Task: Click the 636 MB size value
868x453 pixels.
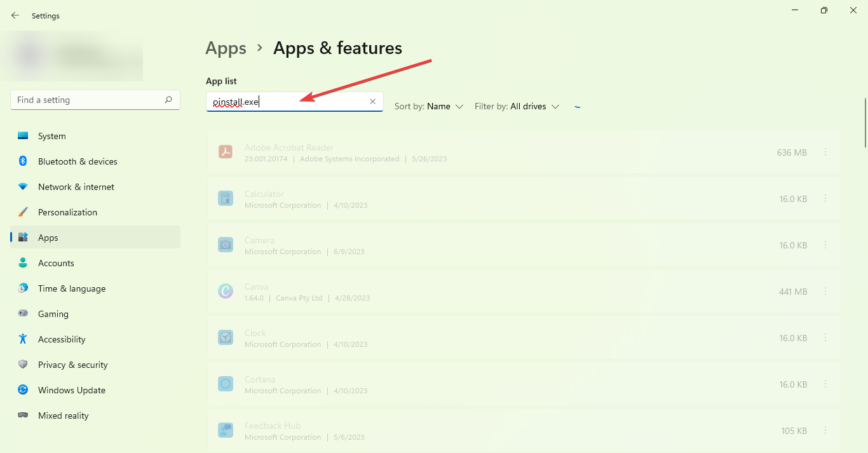Action: click(x=792, y=152)
